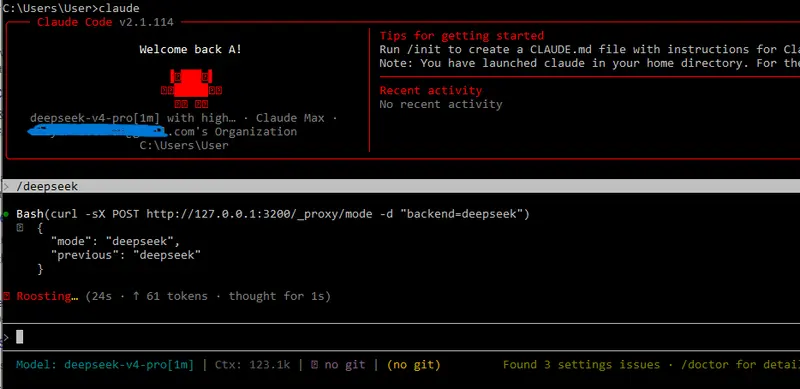
Task: Click the Claude Code v2.1.114 title
Action: tap(105, 22)
